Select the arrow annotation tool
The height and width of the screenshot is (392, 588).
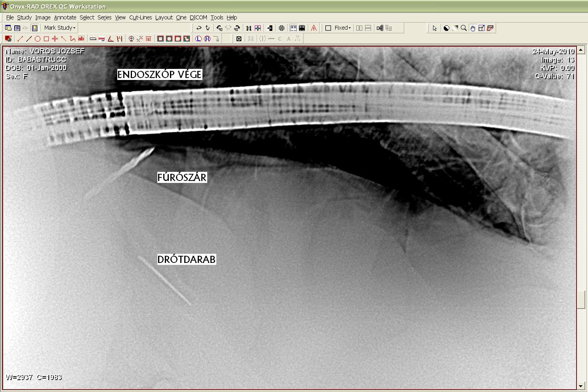(x=63, y=39)
